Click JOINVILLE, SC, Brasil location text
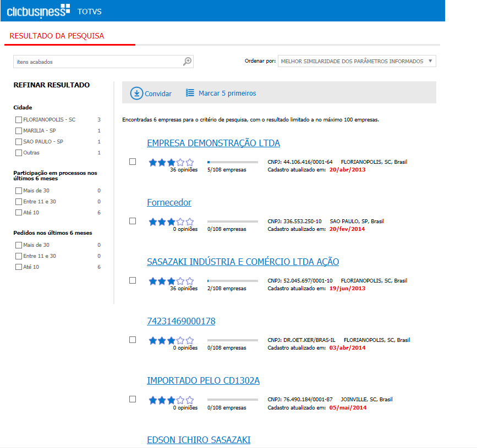The width and height of the screenshot is (477, 448). pyautogui.click(x=366, y=400)
